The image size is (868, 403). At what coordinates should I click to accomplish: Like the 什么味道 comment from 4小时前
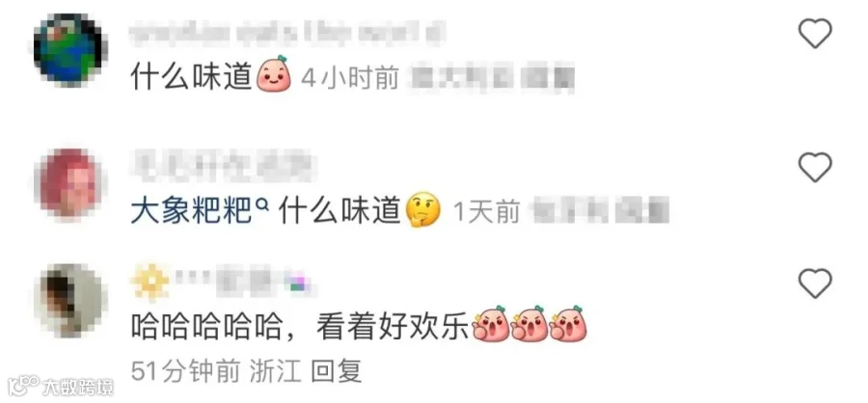[x=815, y=33]
